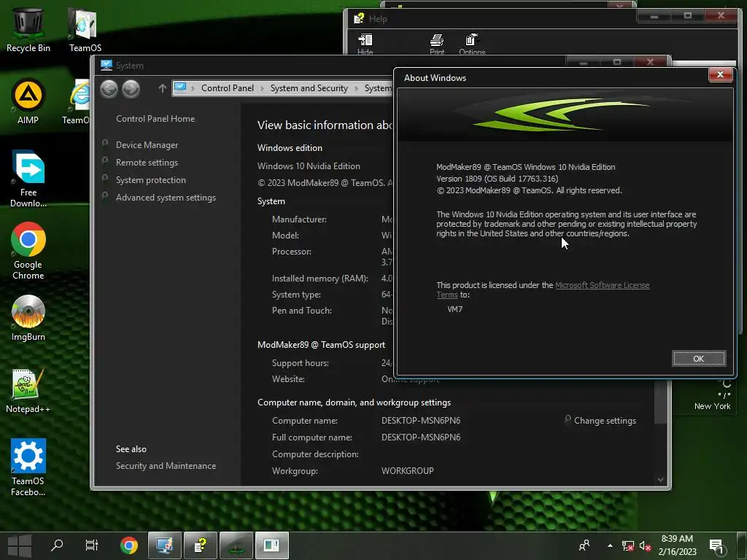Open Control Panel Home link

coord(155,119)
